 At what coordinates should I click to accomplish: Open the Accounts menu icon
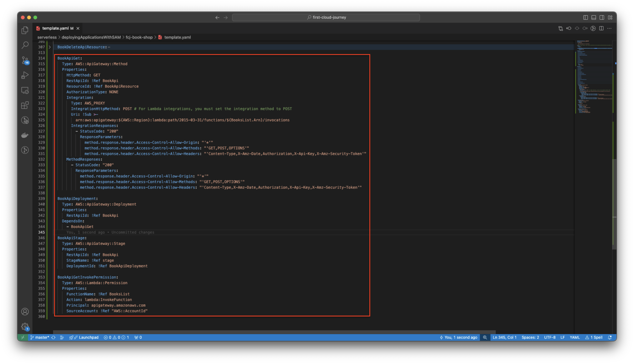[x=25, y=311]
